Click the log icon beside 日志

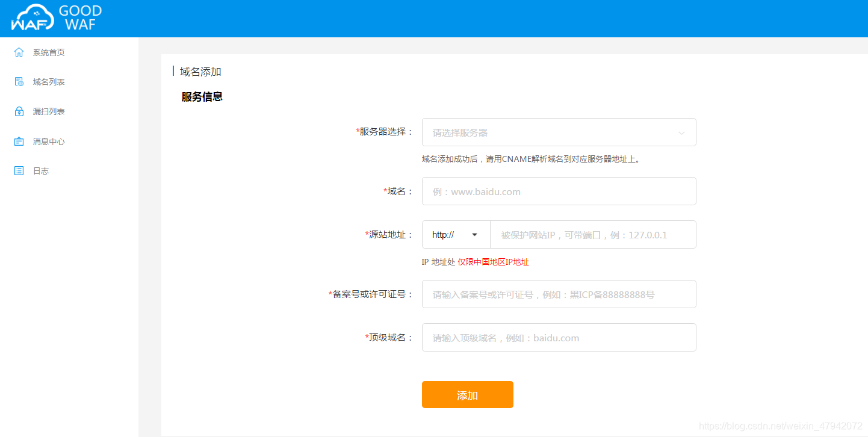[19, 171]
